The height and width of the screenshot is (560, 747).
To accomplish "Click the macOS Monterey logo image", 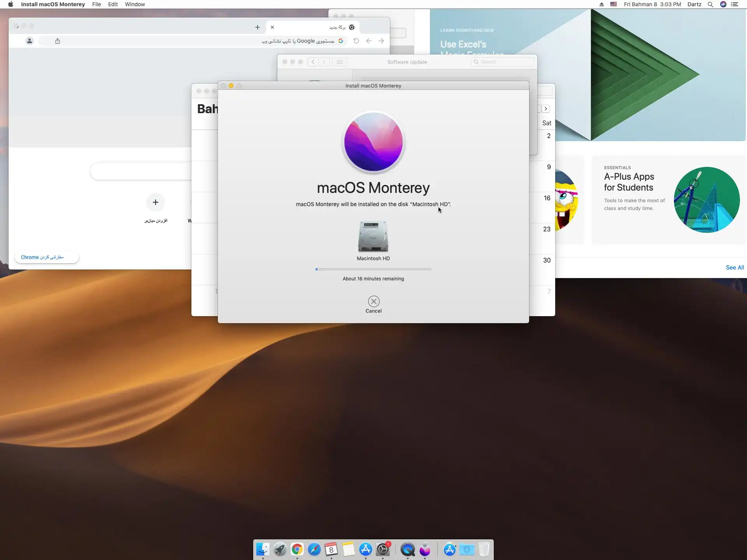I will pos(373,142).
